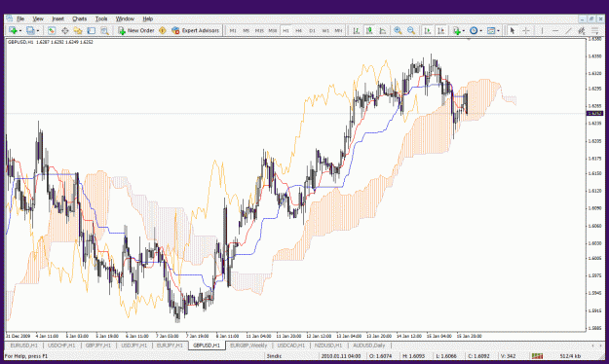Select the Crosshair tool
Viewport: 609px width, 364px height.
(526, 30)
